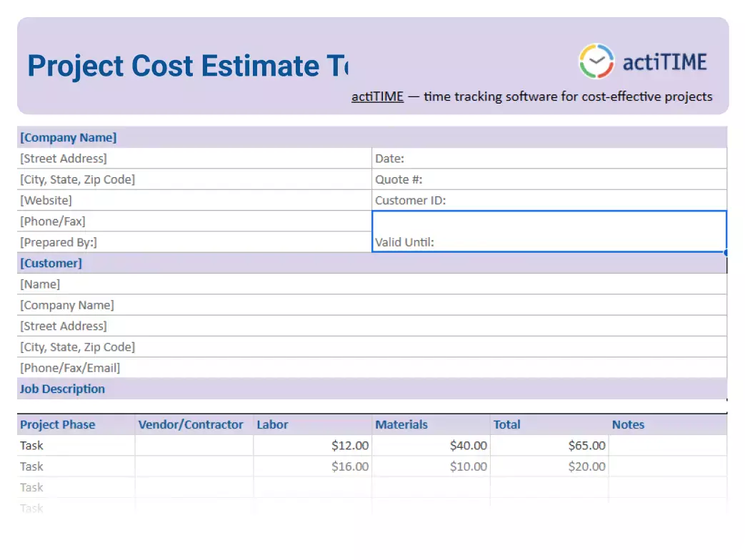Select the Project Phase column header
745x560 pixels.
tap(58, 424)
